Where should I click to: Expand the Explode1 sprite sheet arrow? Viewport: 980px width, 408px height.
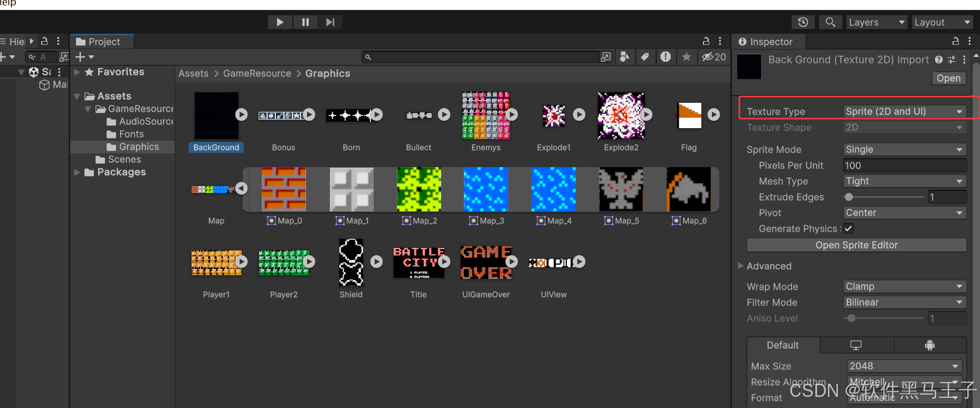click(x=579, y=114)
